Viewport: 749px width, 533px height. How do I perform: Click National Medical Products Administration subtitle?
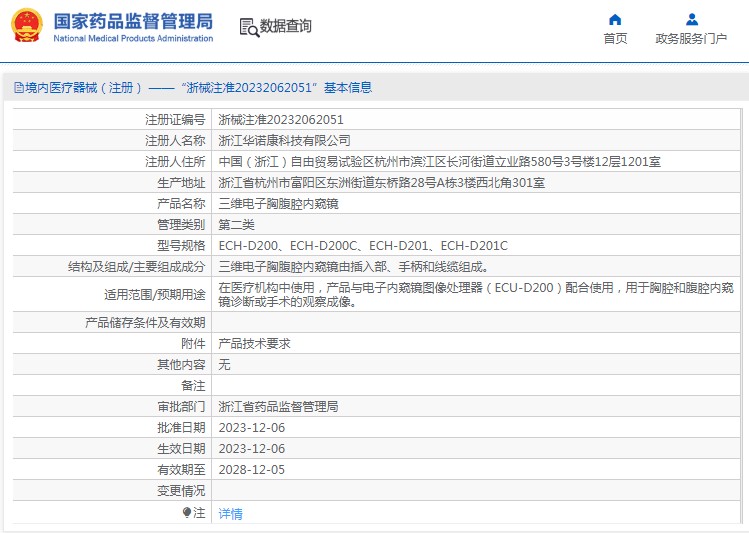click(x=133, y=38)
